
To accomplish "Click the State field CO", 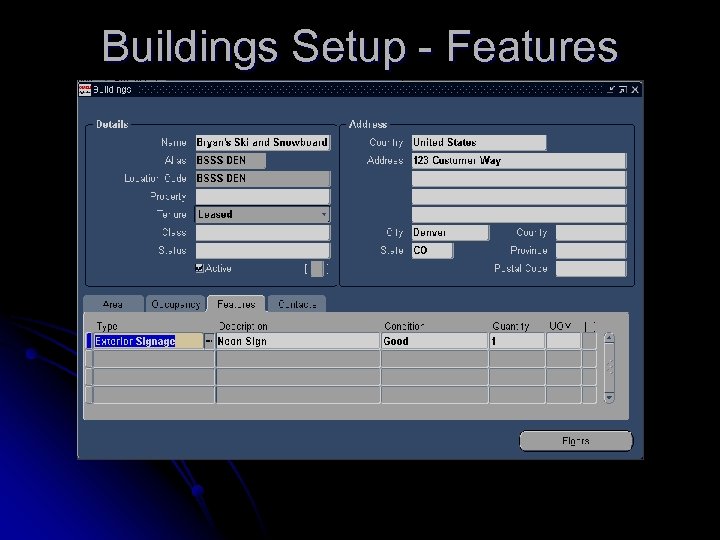I will [x=432, y=250].
